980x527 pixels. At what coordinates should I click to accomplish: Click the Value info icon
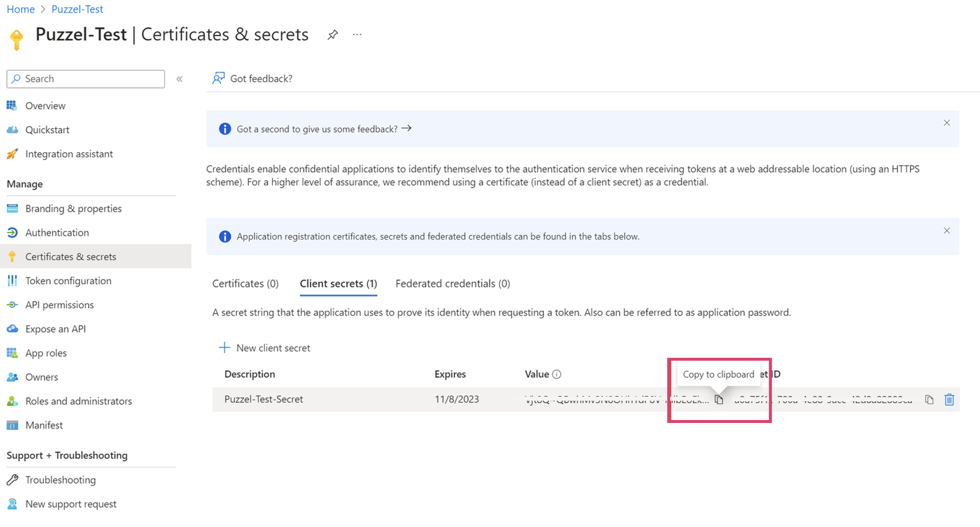556,374
